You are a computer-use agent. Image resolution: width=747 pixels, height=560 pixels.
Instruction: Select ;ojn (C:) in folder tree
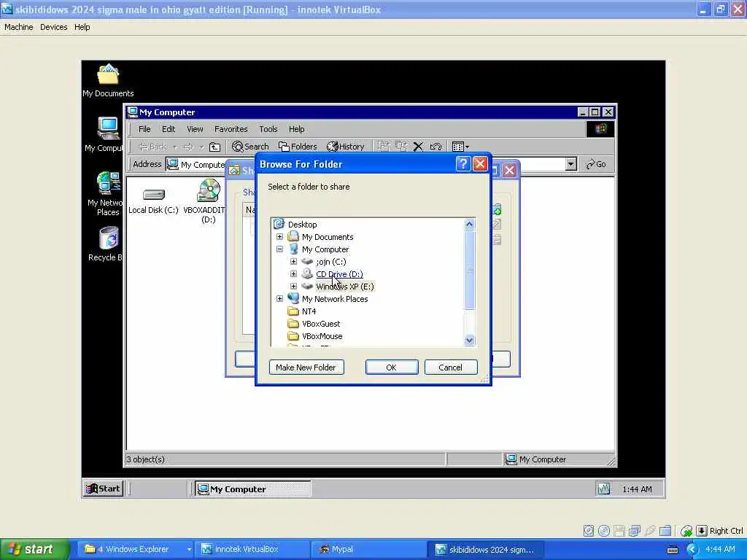pos(331,262)
